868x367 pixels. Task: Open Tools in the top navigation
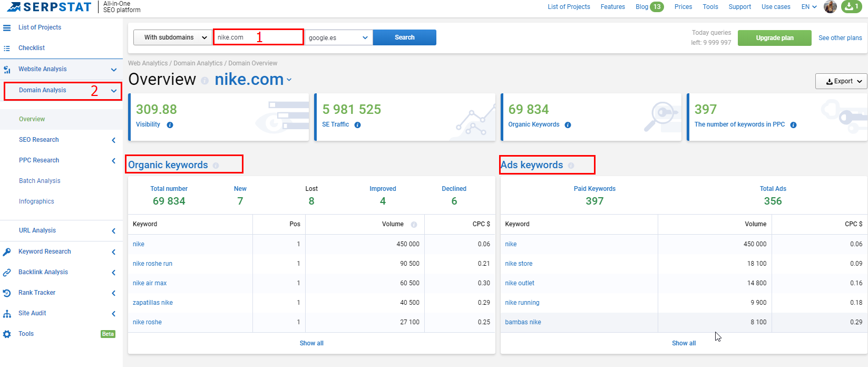pos(710,7)
